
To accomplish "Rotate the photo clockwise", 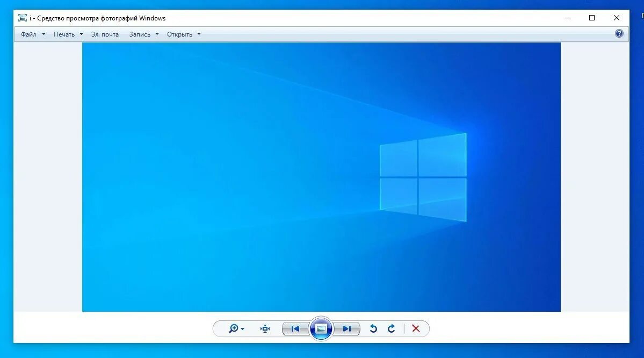I will point(391,328).
